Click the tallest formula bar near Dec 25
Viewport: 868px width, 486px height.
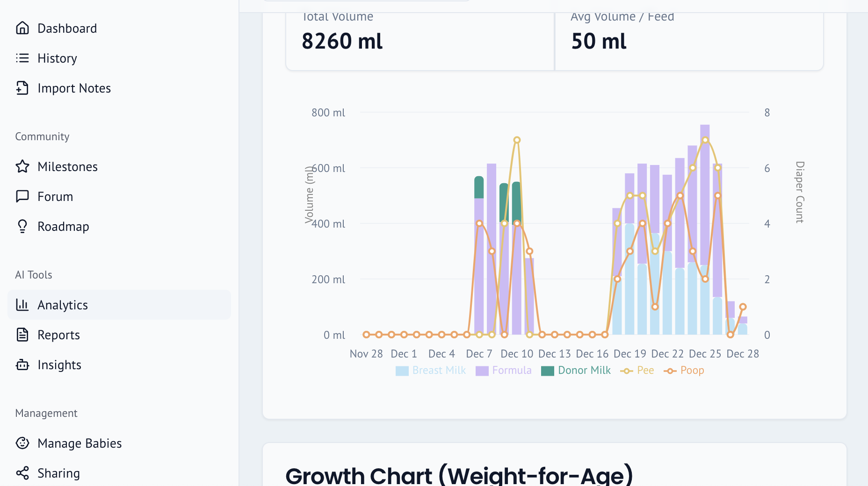point(705,195)
